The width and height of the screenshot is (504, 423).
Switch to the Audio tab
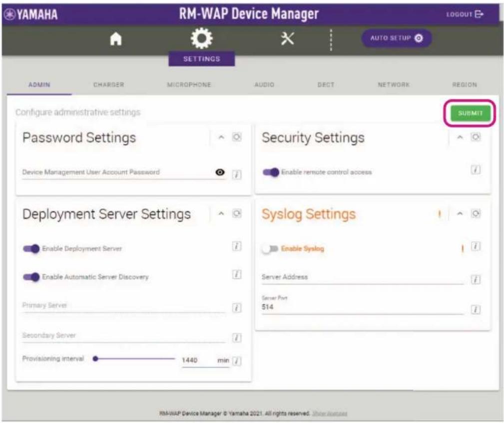[264, 84]
